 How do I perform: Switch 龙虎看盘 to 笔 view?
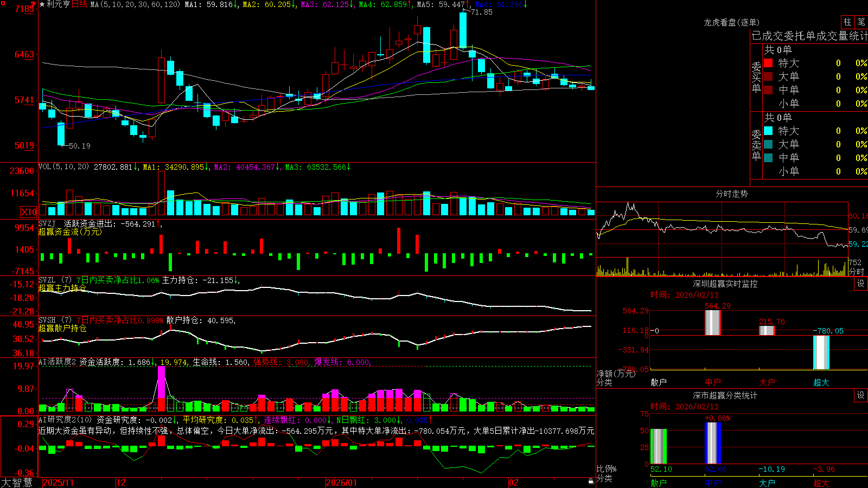[x=861, y=22]
